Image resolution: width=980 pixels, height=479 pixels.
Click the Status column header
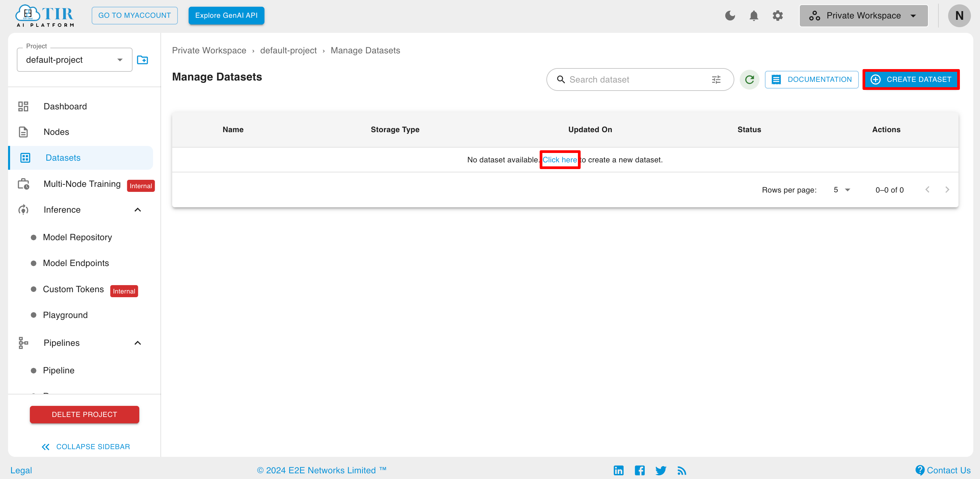[x=749, y=129]
